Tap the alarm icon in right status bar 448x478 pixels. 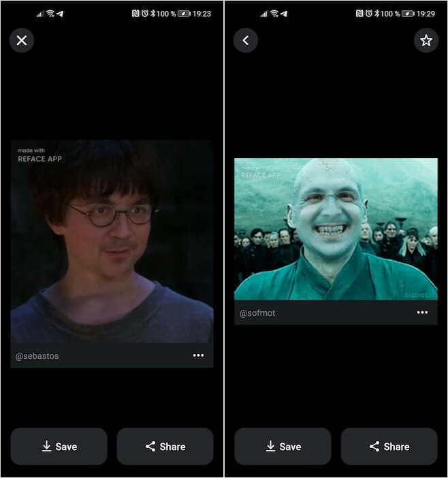369,14
